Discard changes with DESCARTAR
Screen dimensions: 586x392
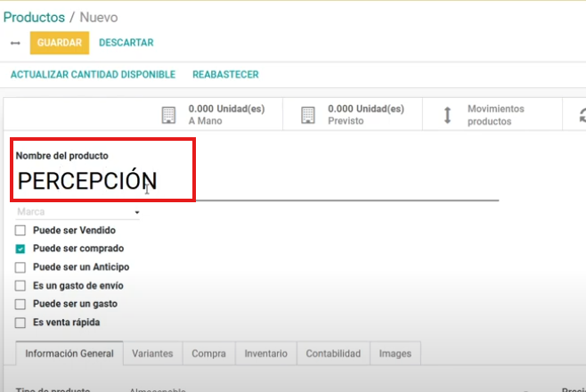pos(126,43)
